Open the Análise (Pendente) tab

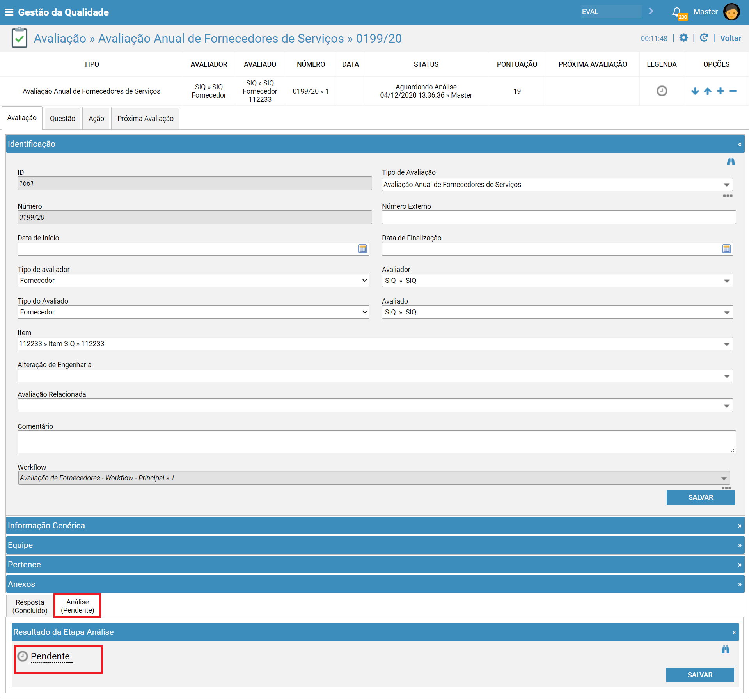78,606
